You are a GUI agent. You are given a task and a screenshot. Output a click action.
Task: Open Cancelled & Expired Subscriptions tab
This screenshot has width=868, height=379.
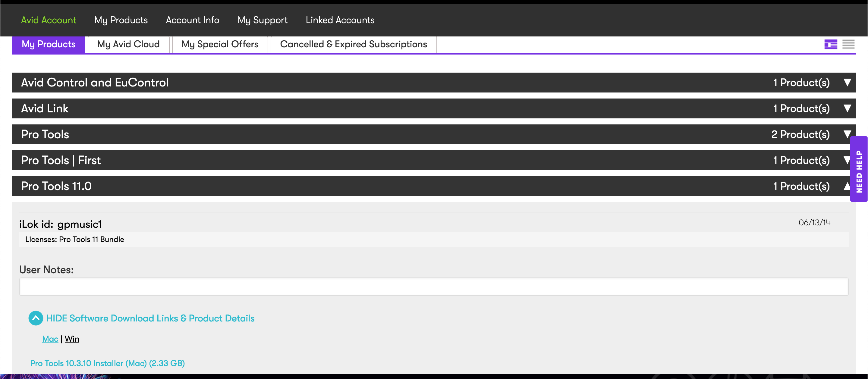click(354, 45)
